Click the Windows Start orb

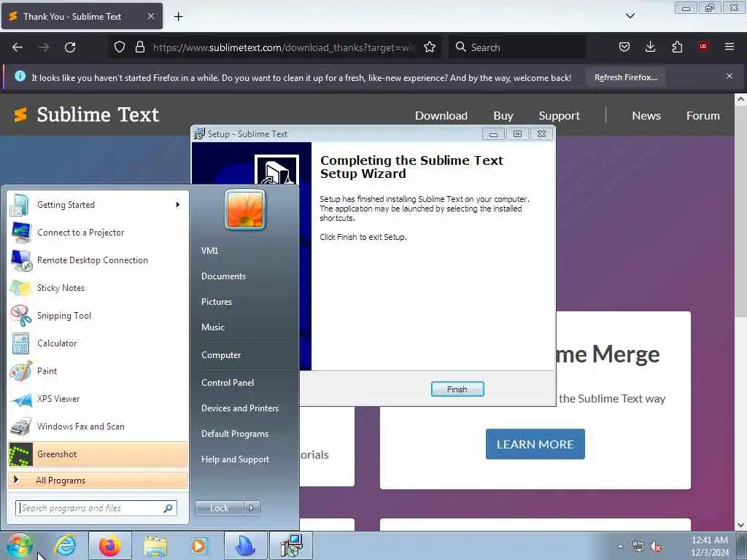(x=20, y=545)
